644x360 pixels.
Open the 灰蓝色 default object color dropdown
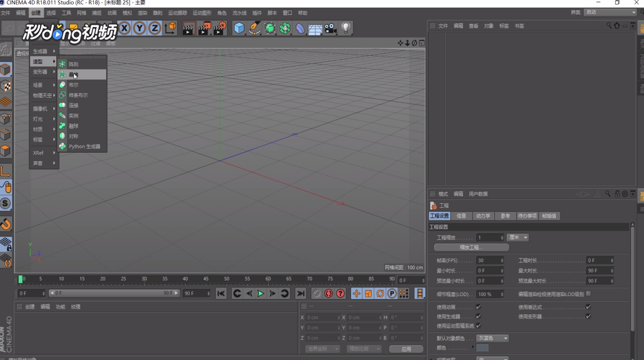pyautogui.click(x=492, y=338)
